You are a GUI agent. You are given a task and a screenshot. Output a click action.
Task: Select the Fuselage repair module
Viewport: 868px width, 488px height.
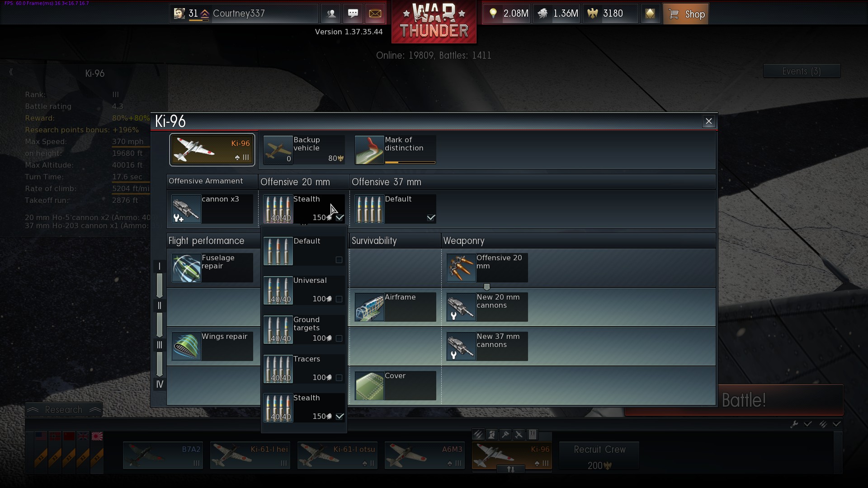pyautogui.click(x=212, y=267)
